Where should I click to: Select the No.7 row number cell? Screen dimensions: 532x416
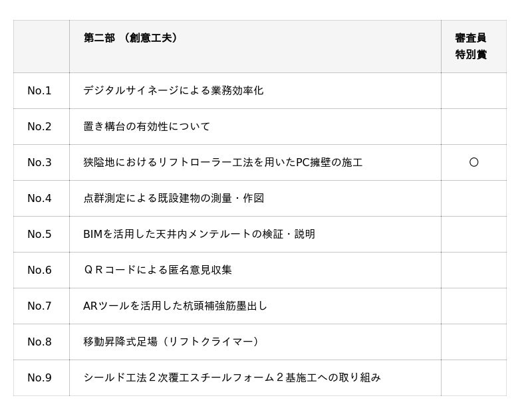[x=39, y=306]
